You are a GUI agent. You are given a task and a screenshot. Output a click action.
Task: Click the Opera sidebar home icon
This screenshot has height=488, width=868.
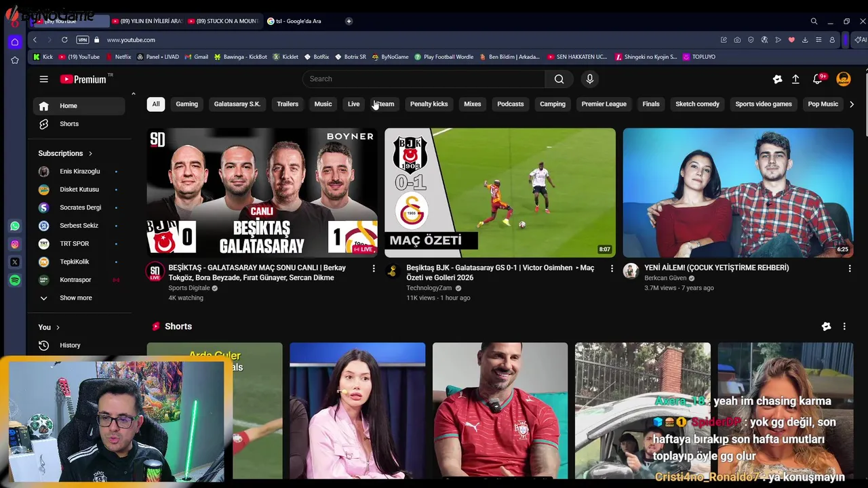coord(14,42)
